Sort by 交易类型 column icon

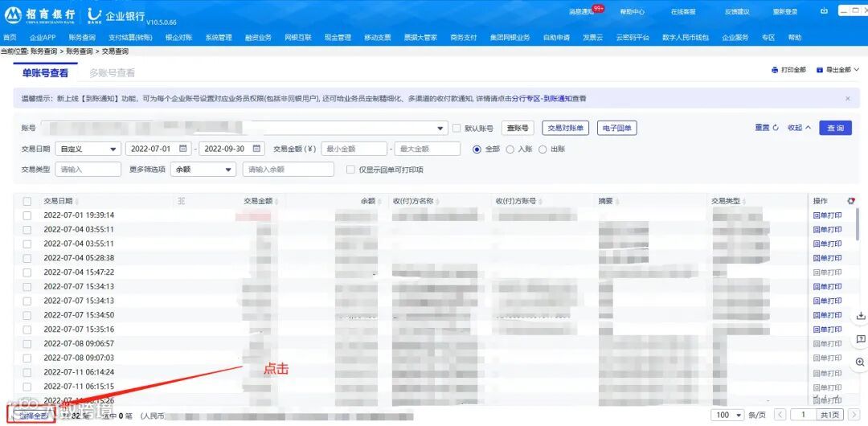coord(744,201)
